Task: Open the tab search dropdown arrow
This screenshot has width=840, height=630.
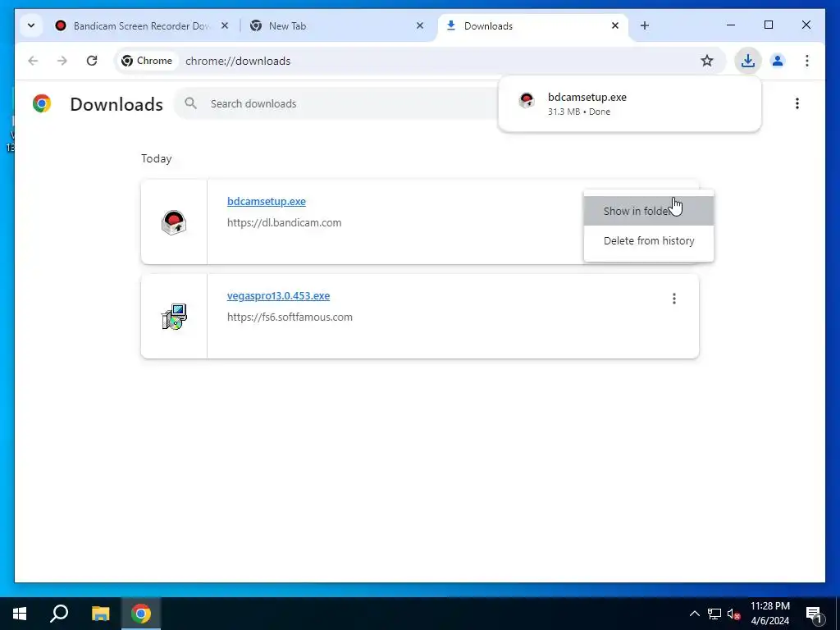Action: coord(31,25)
